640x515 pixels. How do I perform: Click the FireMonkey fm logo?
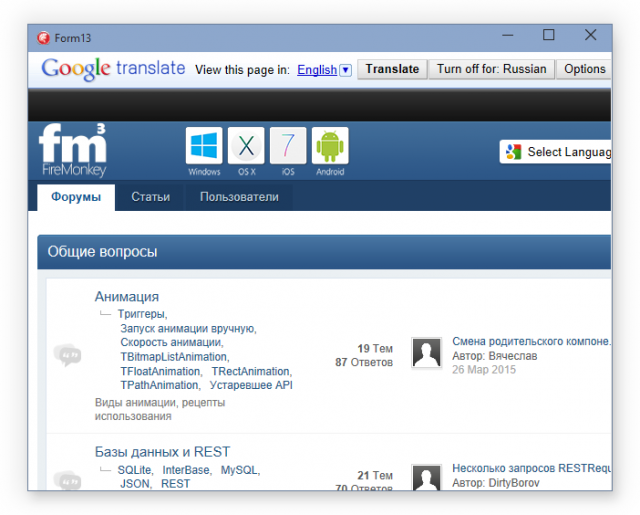coord(73,150)
